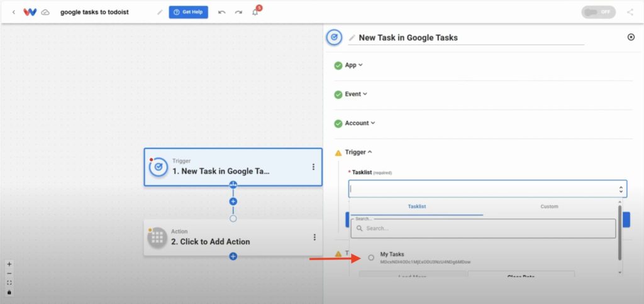Switch to the Custom tab
Screen dimensions: 644x304
click(x=549, y=207)
